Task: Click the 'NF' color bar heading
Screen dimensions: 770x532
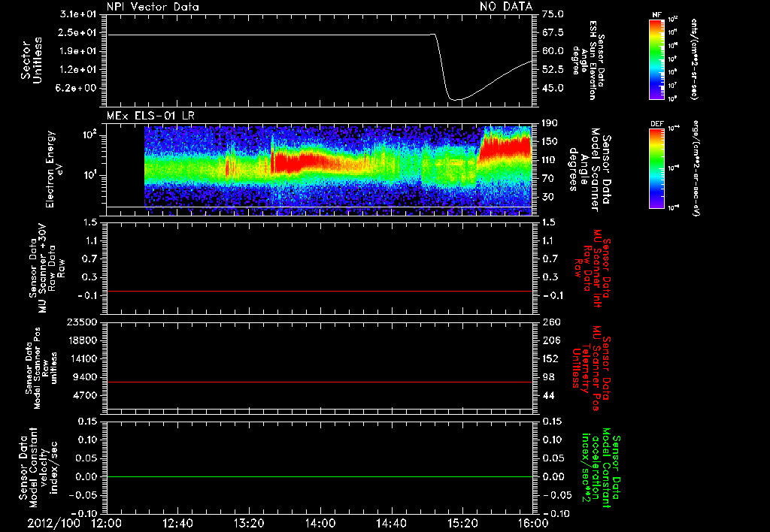Action: [x=656, y=15]
